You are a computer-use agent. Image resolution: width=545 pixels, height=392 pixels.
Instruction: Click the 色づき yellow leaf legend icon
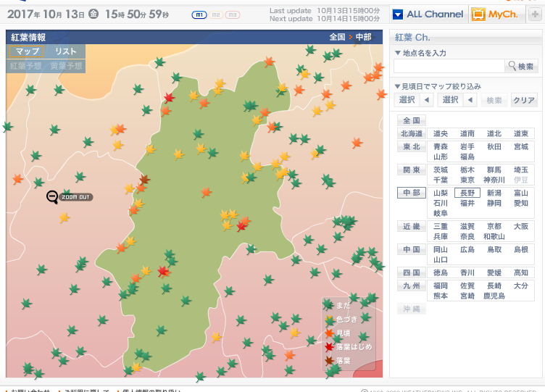click(329, 320)
